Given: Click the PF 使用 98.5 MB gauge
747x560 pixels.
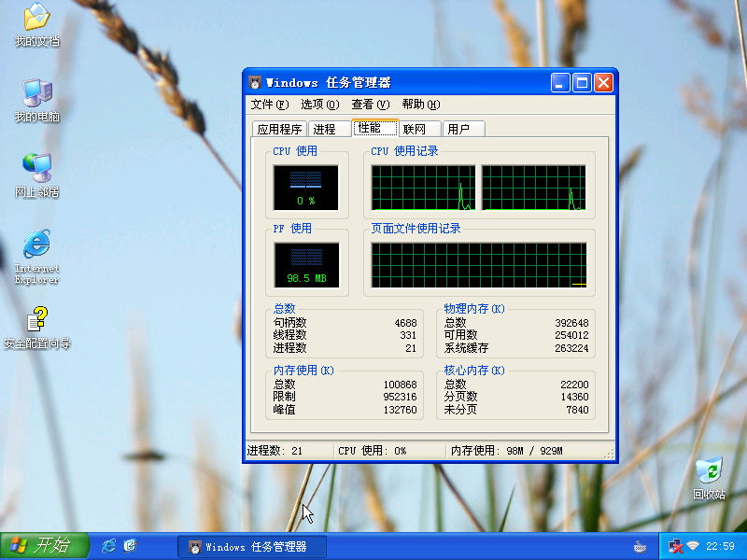Looking at the screenshot, I should [x=306, y=265].
